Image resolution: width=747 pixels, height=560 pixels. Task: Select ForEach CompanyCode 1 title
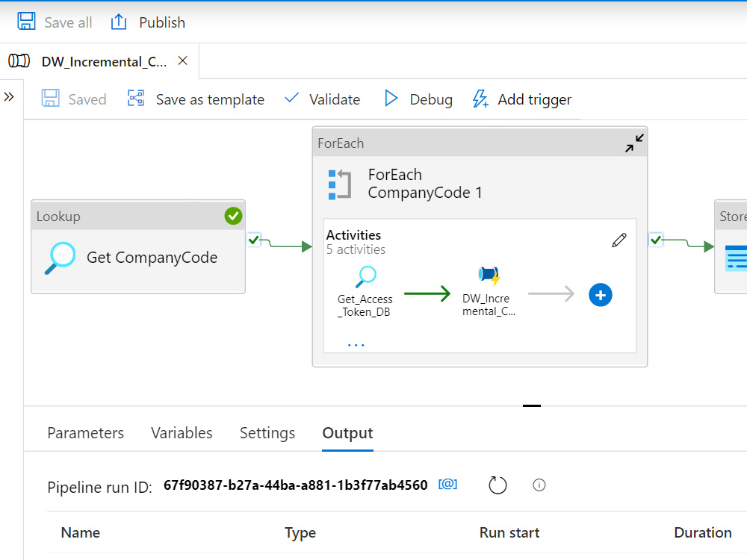click(425, 184)
